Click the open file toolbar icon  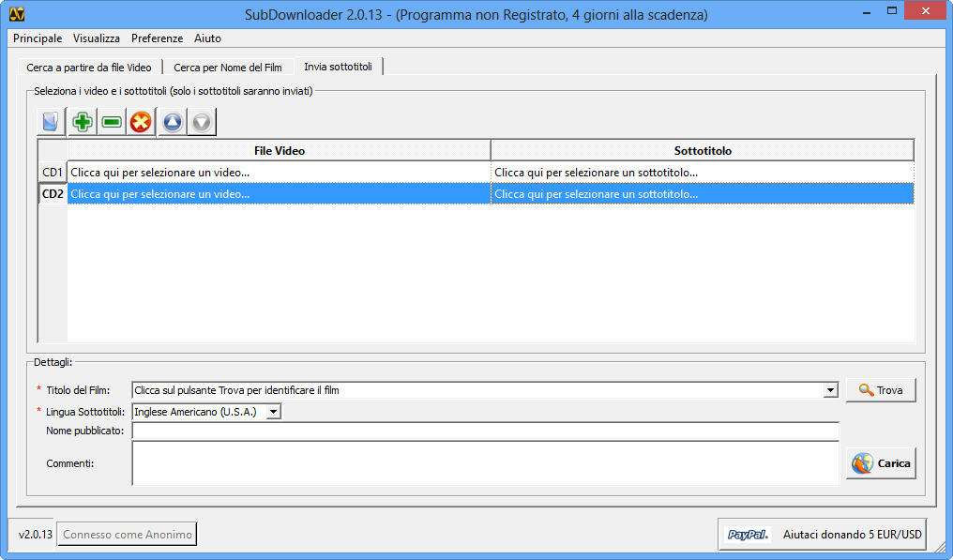pyautogui.click(x=51, y=122)
